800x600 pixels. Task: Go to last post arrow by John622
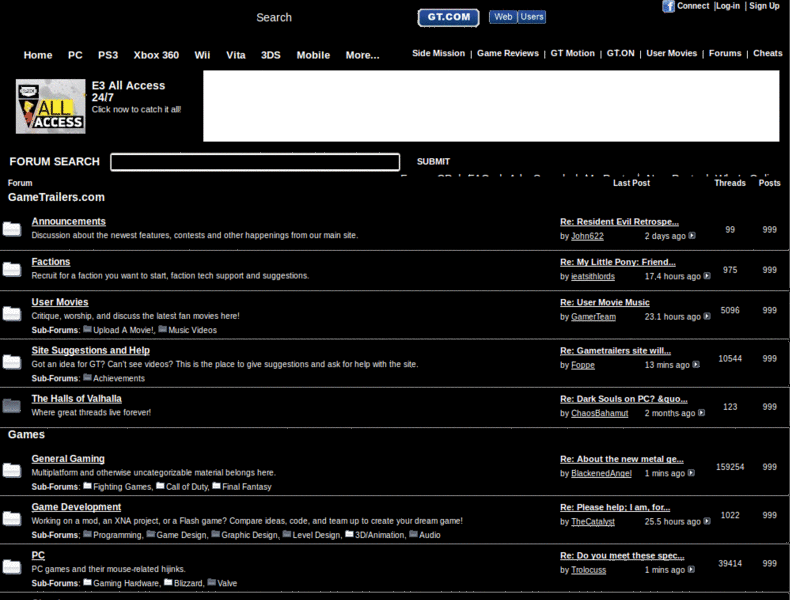coord(692,236)
